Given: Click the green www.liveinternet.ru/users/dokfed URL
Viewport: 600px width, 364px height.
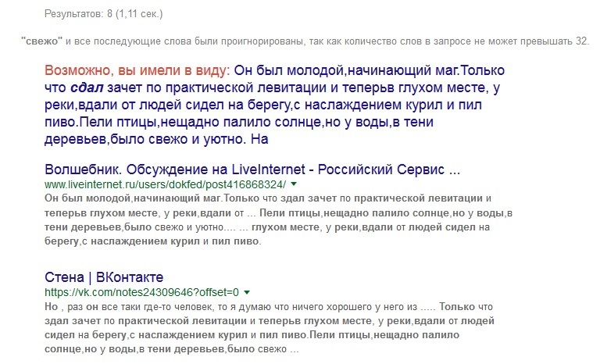Looking at the screenshot, I should (166, 185).
